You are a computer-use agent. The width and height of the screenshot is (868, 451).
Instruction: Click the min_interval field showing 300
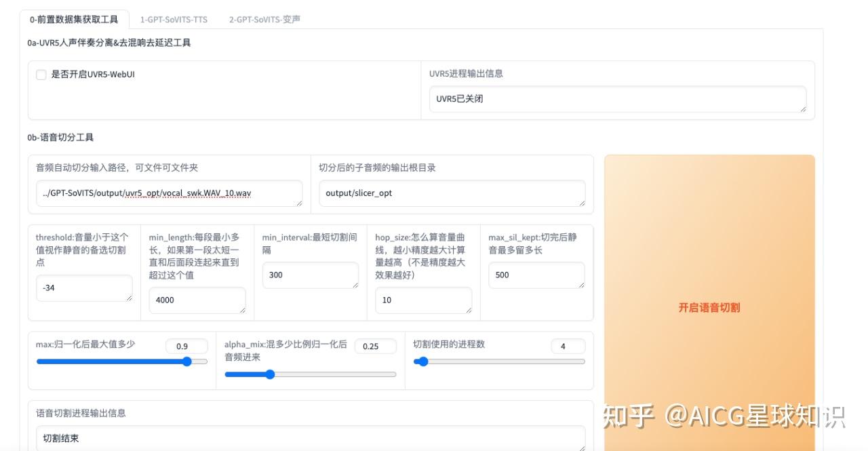pyautogui.click(x=310, y=275)
